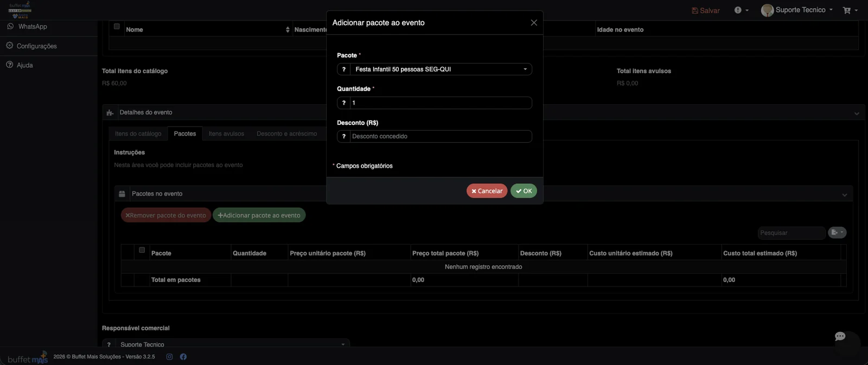
Task: Click the red Cancelar button
Action: point(487,191)
